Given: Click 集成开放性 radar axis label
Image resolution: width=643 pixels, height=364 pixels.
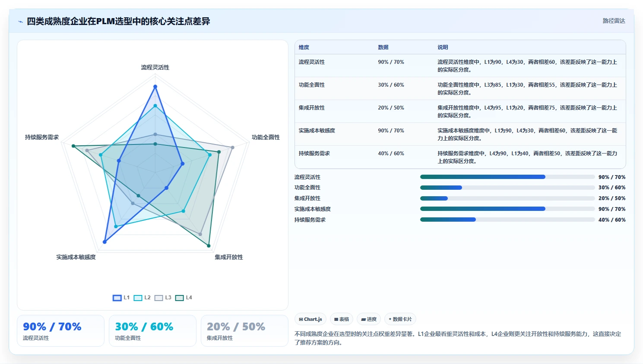Looking at the screenshot, I should click(x=229, y=257).
